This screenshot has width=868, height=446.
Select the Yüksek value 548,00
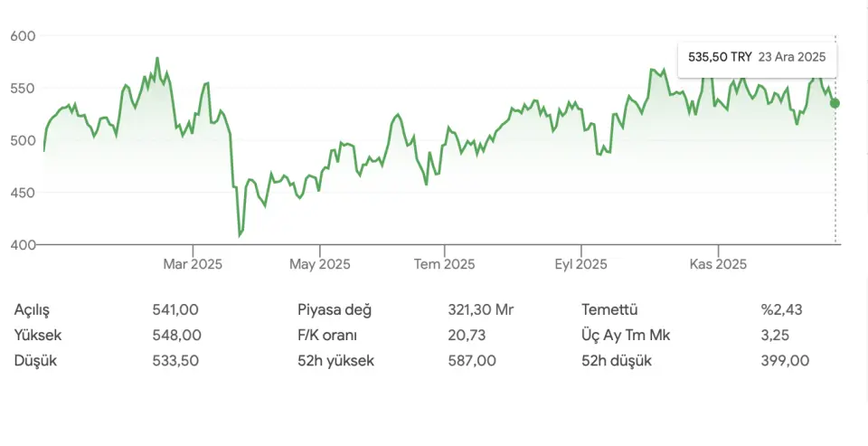[177, 335]
